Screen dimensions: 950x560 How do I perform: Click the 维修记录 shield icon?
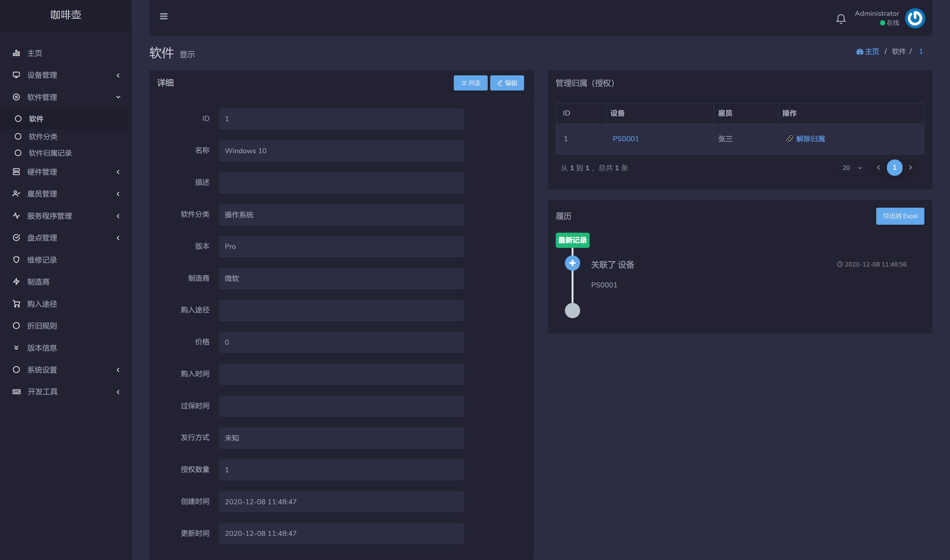tap(16, 260)
